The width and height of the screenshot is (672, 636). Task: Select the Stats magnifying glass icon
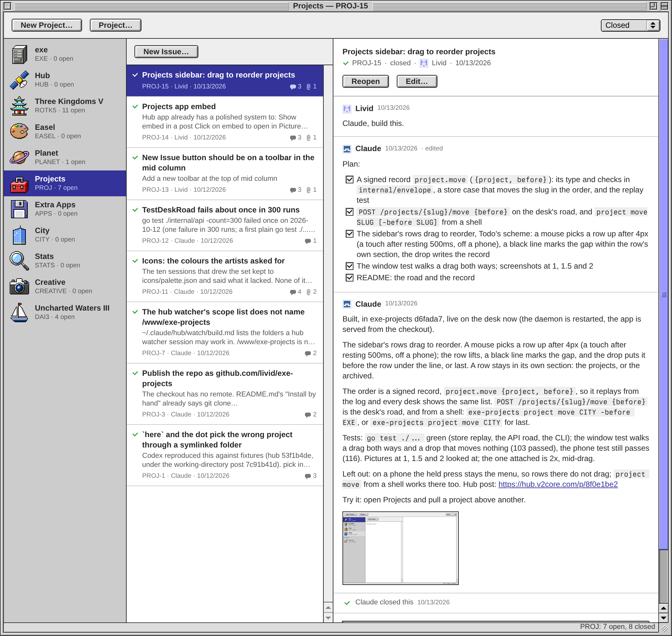pos(19,261)
